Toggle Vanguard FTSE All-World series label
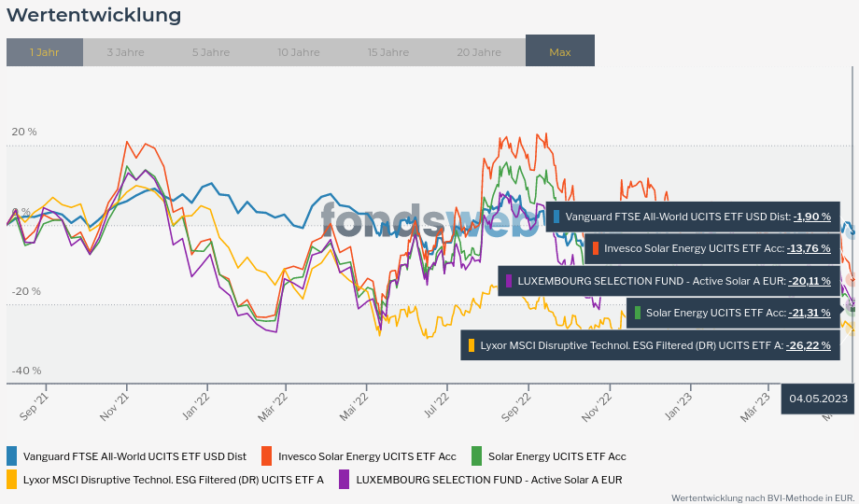The image size is (859, 504). pyautogui.click(x=134, y=456)
